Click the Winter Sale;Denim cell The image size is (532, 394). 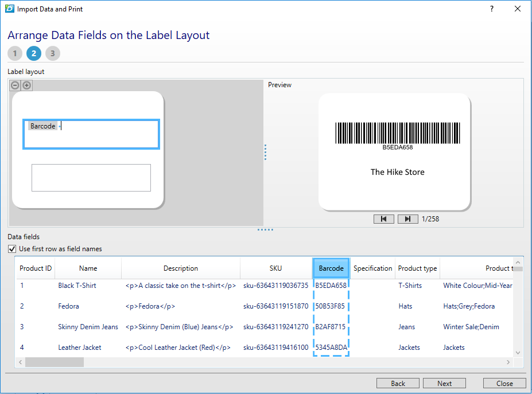pyautogui.click(x=471, y=327)
